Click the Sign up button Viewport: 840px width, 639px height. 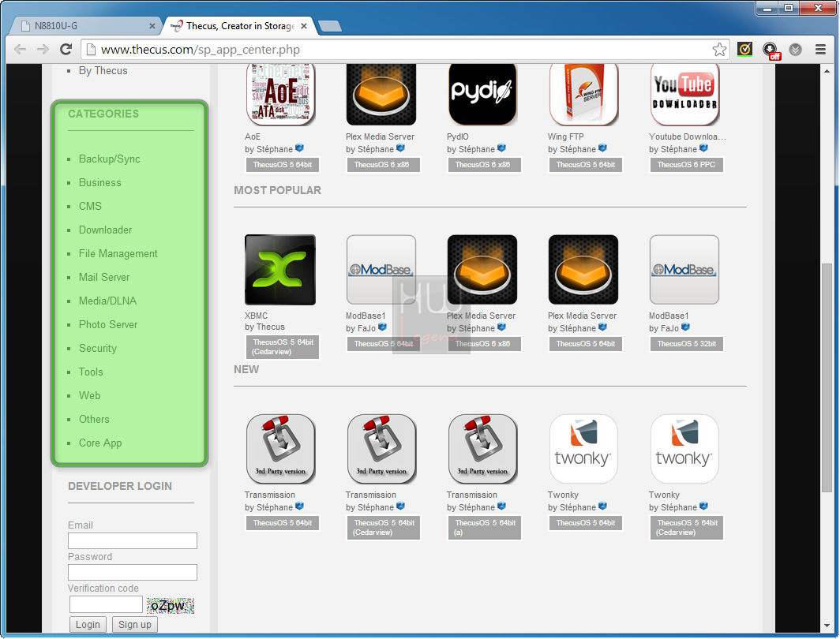pyautogui.click(x=135, y=625)
